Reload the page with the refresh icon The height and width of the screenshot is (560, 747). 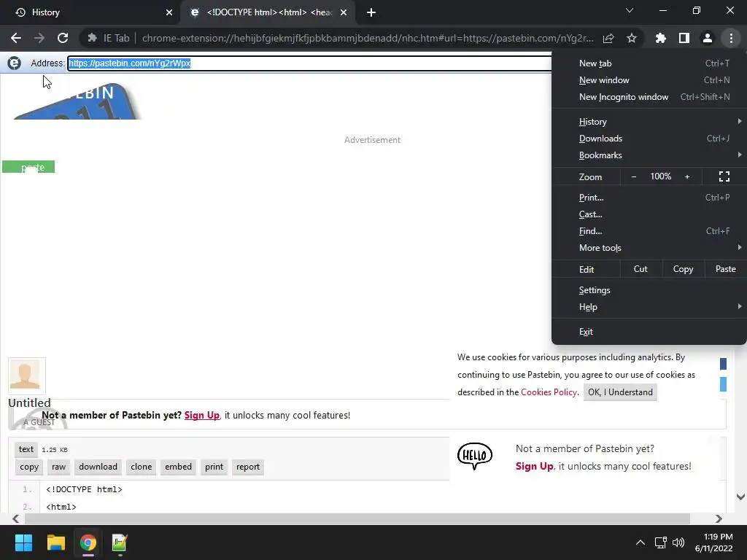[x=63, y=38]
